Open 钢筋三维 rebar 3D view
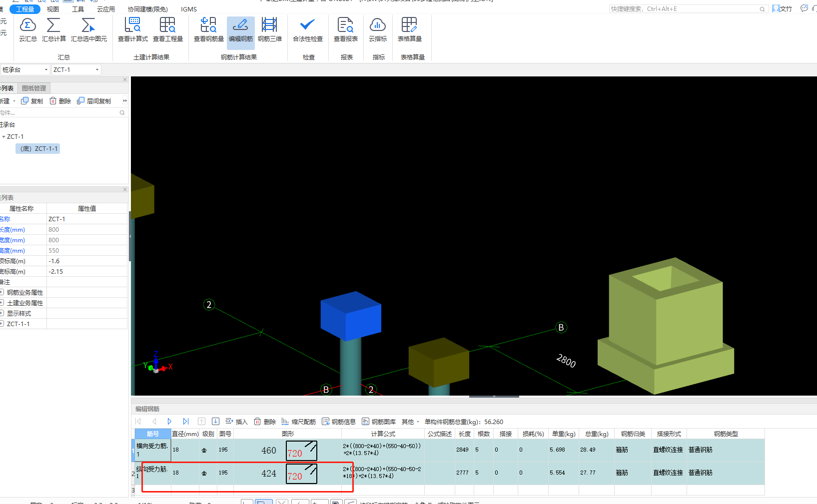This screenshot has width=817, height=504. click(x=270, y=30)
